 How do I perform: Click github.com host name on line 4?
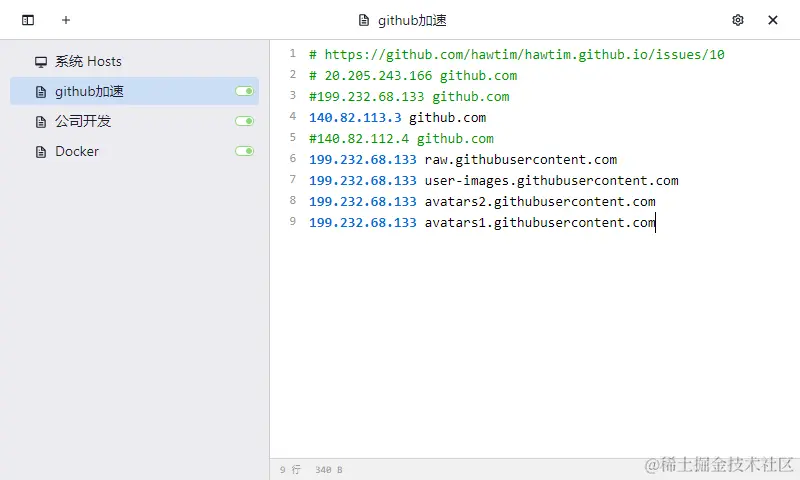[447, 118]
